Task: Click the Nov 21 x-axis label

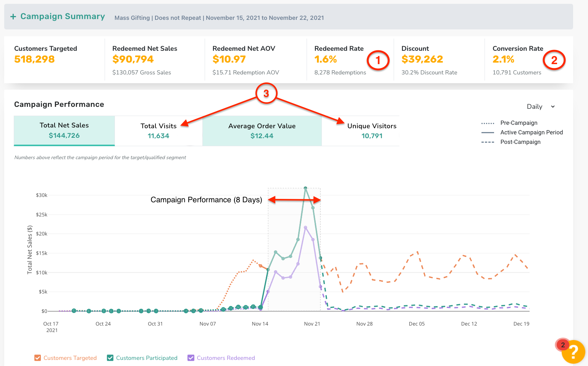Action: tap(312, 324)
